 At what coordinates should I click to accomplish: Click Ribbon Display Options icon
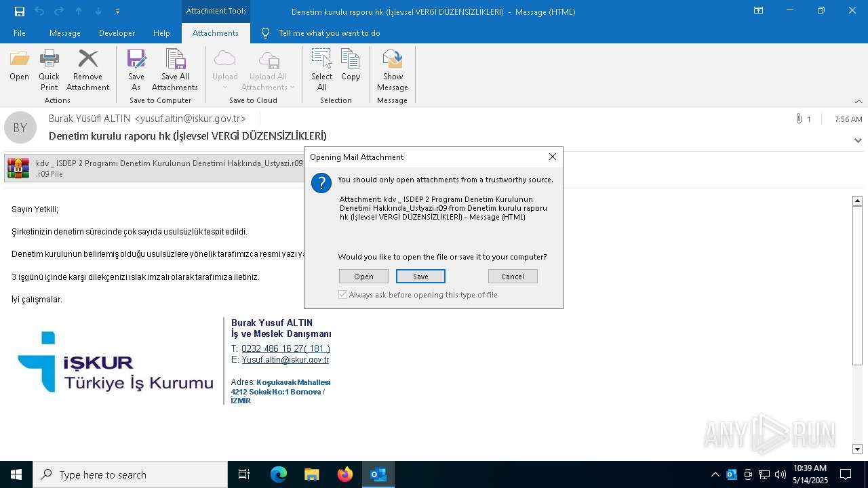click(758, 11)
